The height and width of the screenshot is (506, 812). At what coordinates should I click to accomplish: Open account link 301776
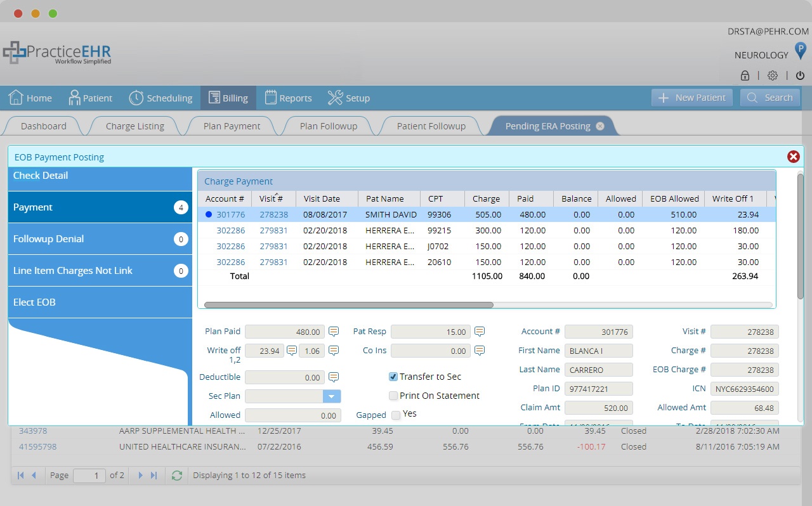[230, 215]
